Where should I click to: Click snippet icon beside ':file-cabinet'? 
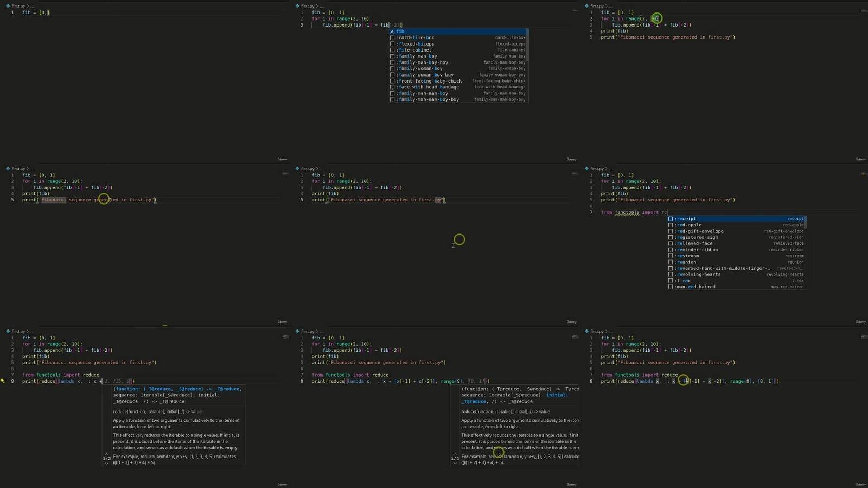(392, 50)
